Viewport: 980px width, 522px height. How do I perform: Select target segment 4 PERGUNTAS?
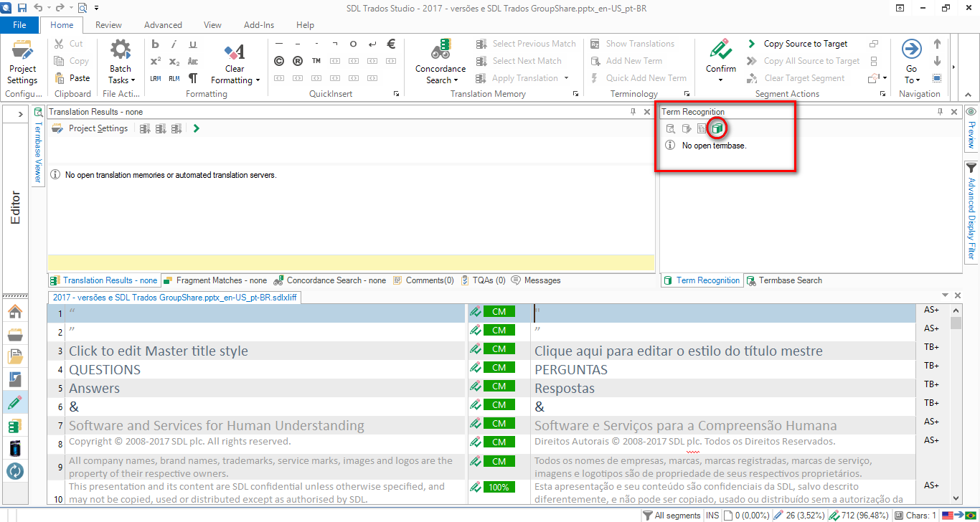tap(723, 370)
